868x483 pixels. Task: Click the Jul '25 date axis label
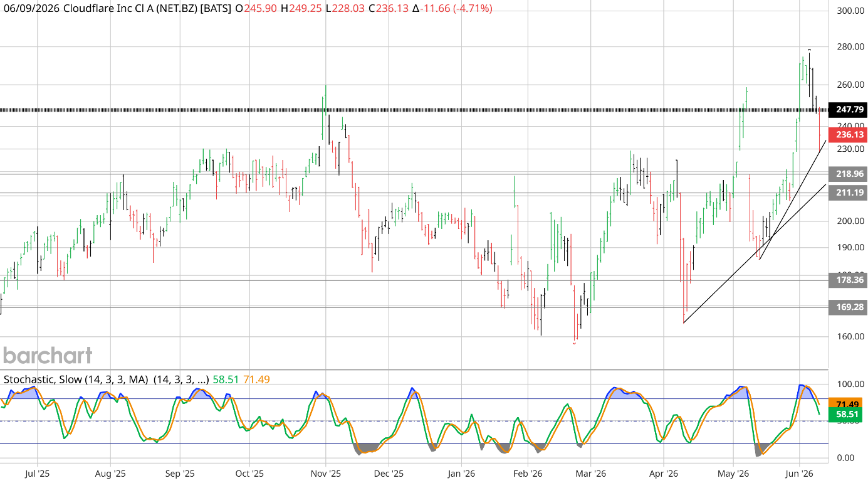tap(38, 474)
